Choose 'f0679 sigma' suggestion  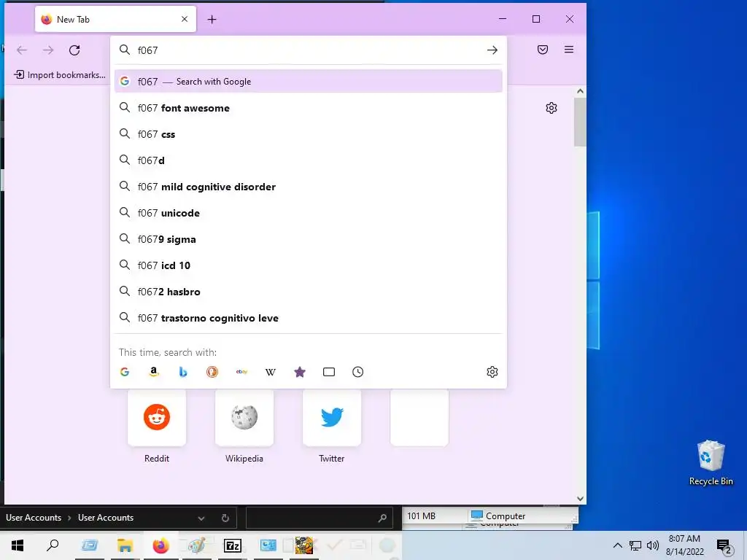(x=309, y=239)
